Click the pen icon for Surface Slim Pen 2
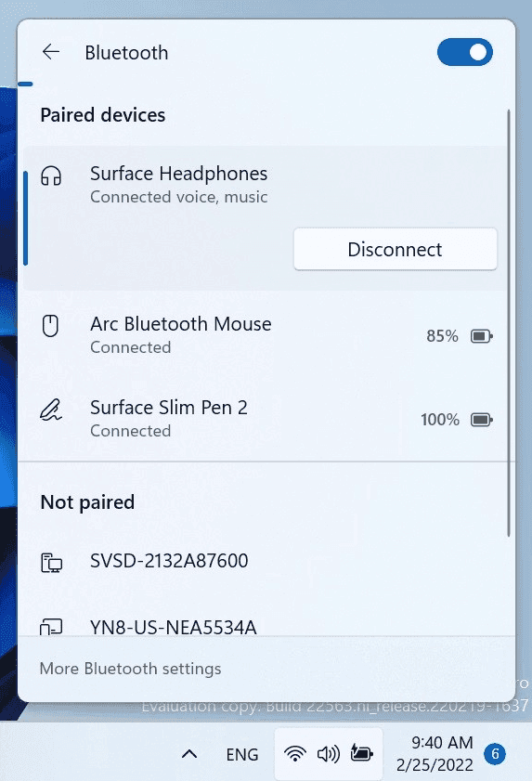532x781 pixels. (x=51, y=410)
